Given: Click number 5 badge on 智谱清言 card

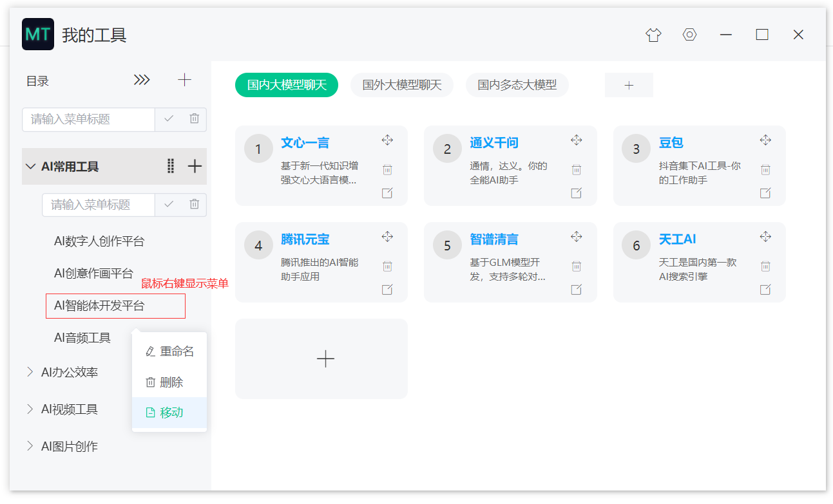Looking at the screenshot, I should (x=448, y=245).
